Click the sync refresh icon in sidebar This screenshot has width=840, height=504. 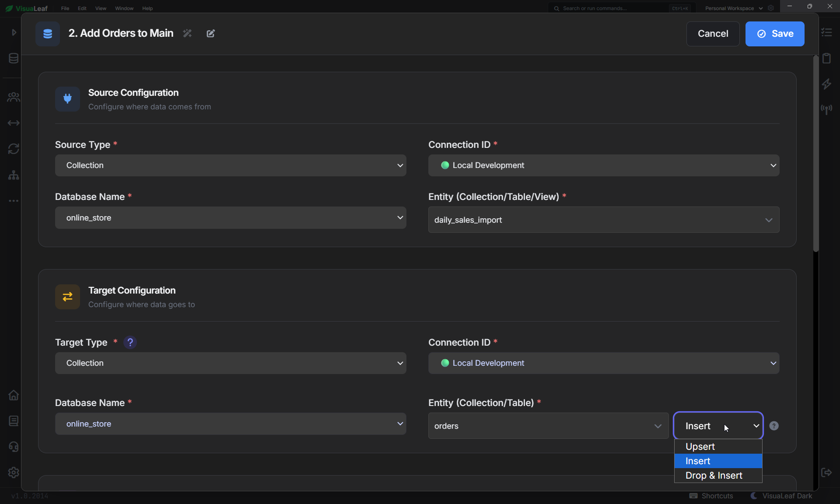14,149
